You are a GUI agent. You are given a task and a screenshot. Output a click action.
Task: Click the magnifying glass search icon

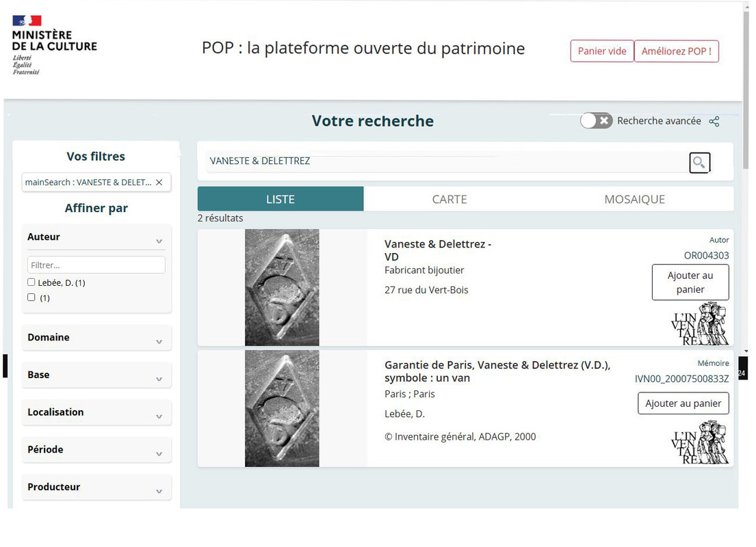[699, 163]
